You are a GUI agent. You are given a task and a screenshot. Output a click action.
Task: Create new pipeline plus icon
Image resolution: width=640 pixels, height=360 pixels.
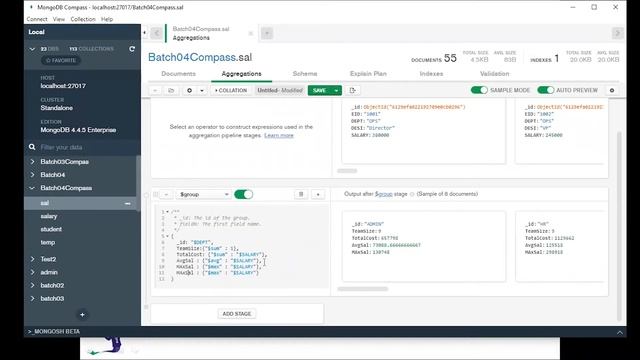point(189,90)
